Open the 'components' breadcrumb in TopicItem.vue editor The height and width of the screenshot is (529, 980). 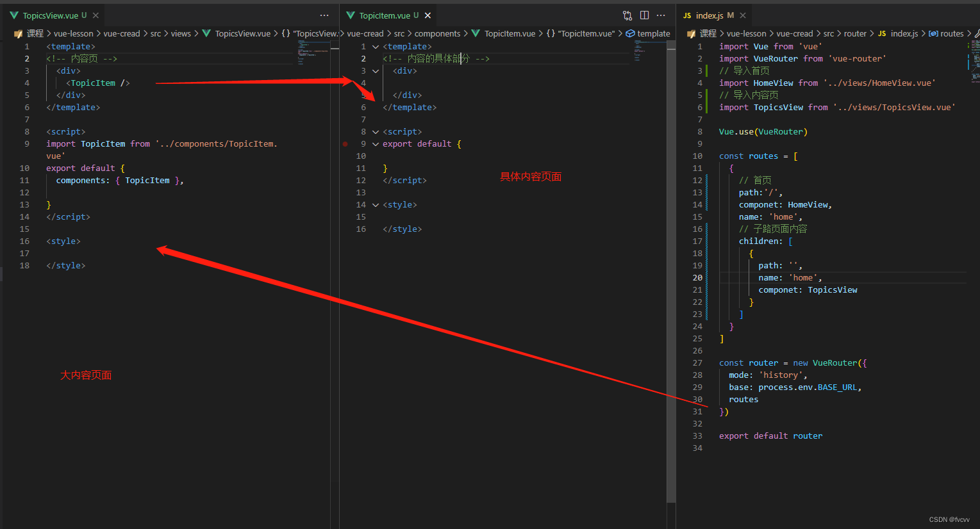coord(438,33)
